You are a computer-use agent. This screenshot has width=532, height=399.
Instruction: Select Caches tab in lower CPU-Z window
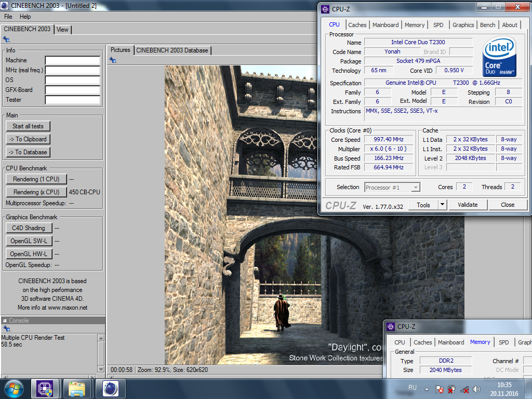pos(423,342)
